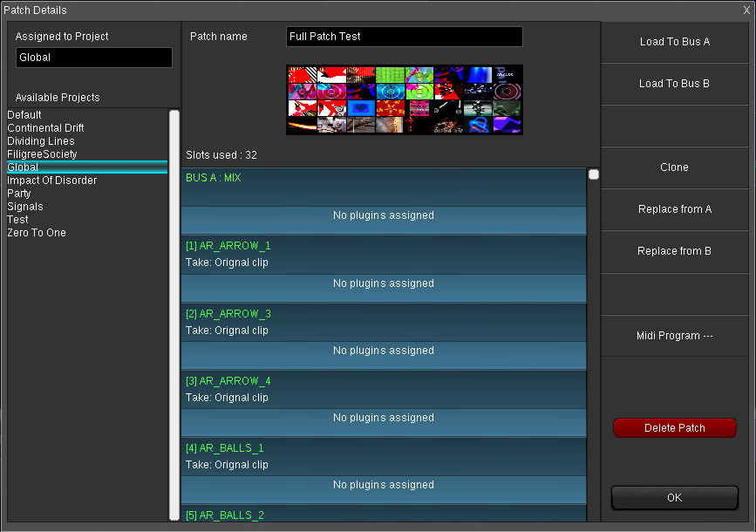The image size is (756, 532).
Task: Click Take line of AR_ARROW_4
Action: [227, 398]
